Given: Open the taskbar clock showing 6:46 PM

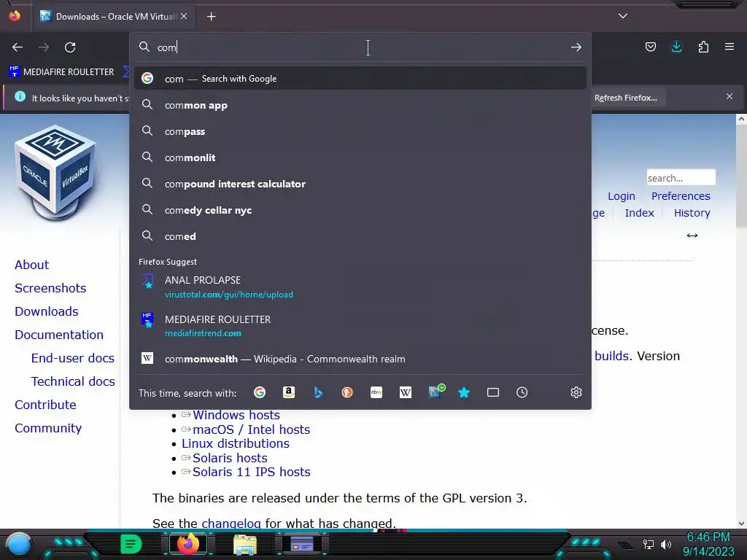Looking at the screenshot, I should click(x=708, y=544).
